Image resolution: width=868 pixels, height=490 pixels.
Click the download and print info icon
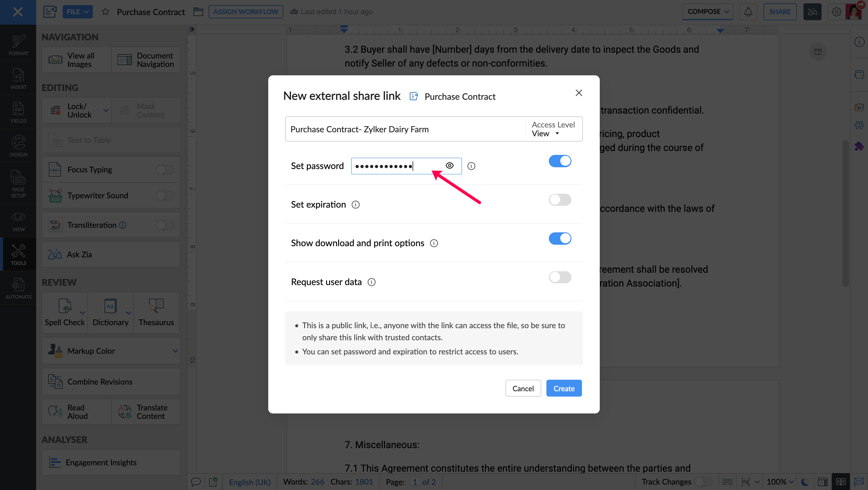[434, 243]
